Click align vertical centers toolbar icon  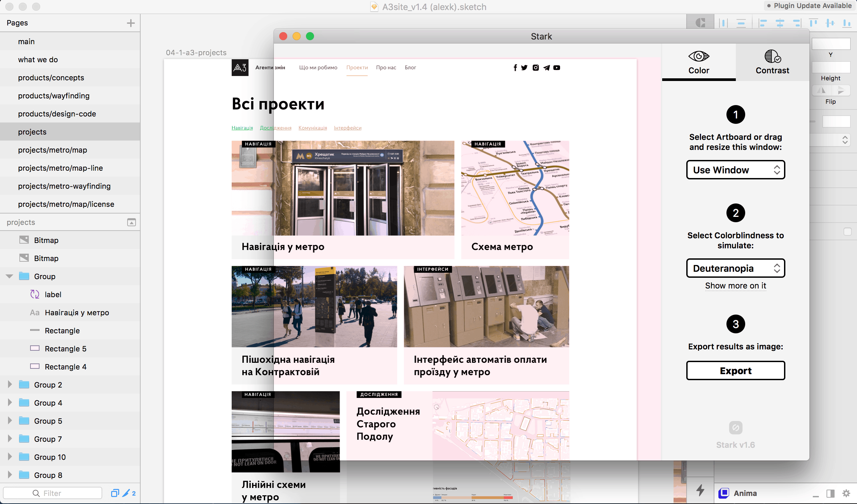(830, 23)
